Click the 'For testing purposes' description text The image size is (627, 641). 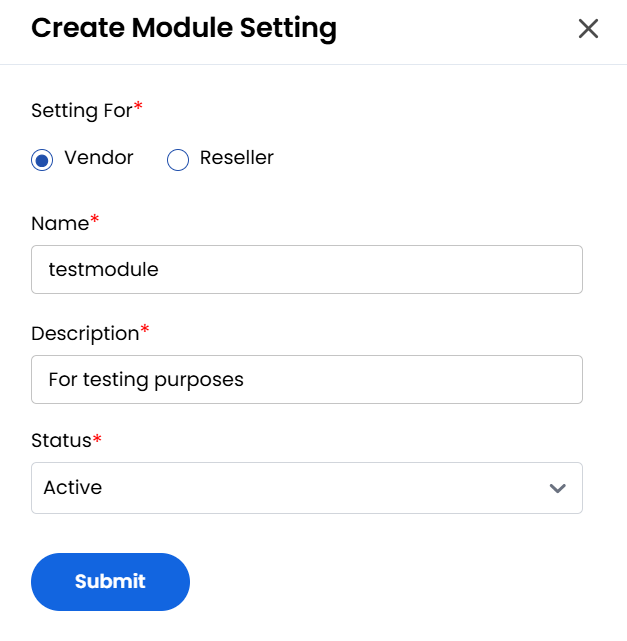[x=146, y=380]
